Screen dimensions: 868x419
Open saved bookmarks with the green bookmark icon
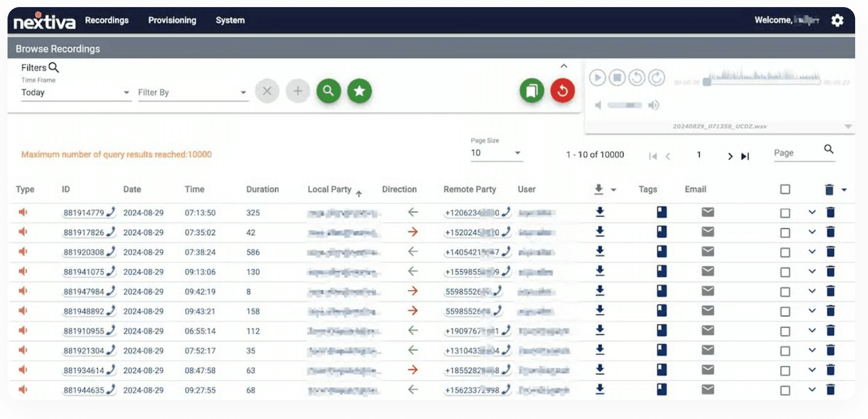pyautogui.click(x=531, y=90)
